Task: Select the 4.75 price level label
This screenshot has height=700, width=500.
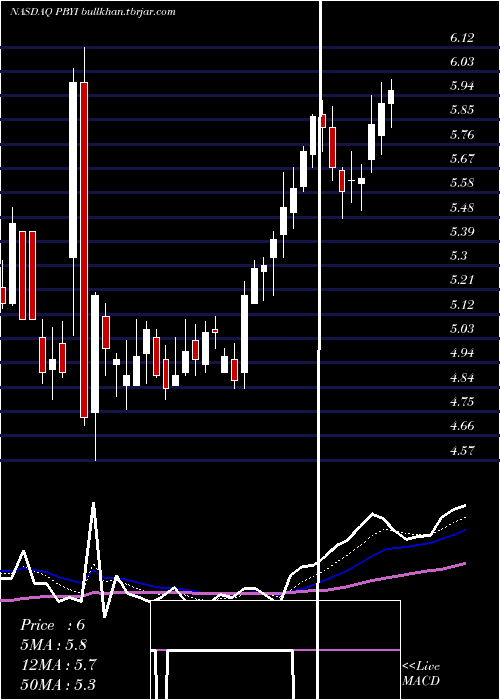Action: click(462, 401)
